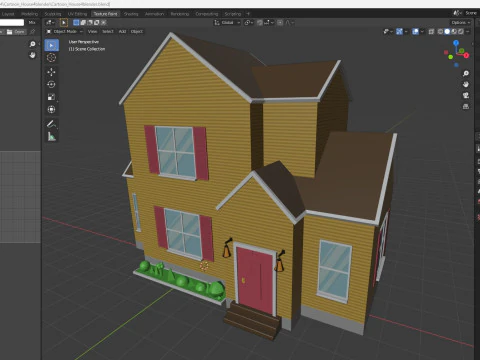Screen dimensions: 480x360
Task: Select the Select Box tool
Action: [51, 45]
